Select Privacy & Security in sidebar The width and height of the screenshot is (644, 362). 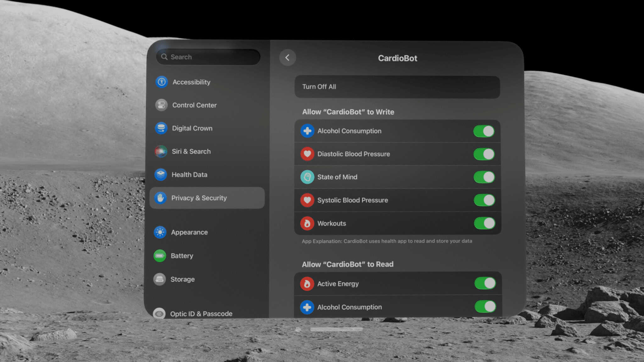tap(207, 198)
